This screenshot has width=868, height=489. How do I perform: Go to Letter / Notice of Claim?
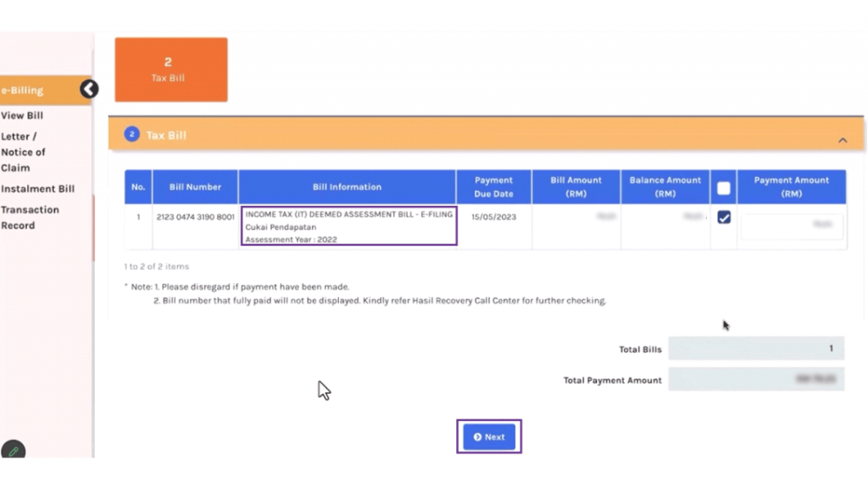[x=23, y=152]
